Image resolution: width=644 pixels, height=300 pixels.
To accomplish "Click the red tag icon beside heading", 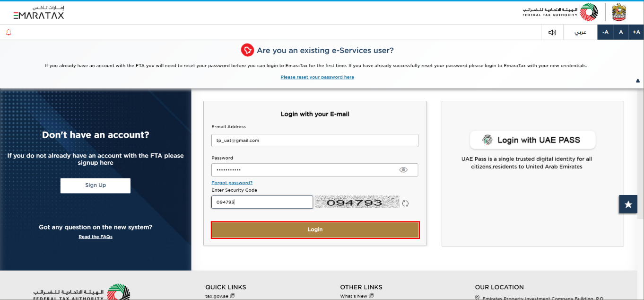I will [247, 50].
